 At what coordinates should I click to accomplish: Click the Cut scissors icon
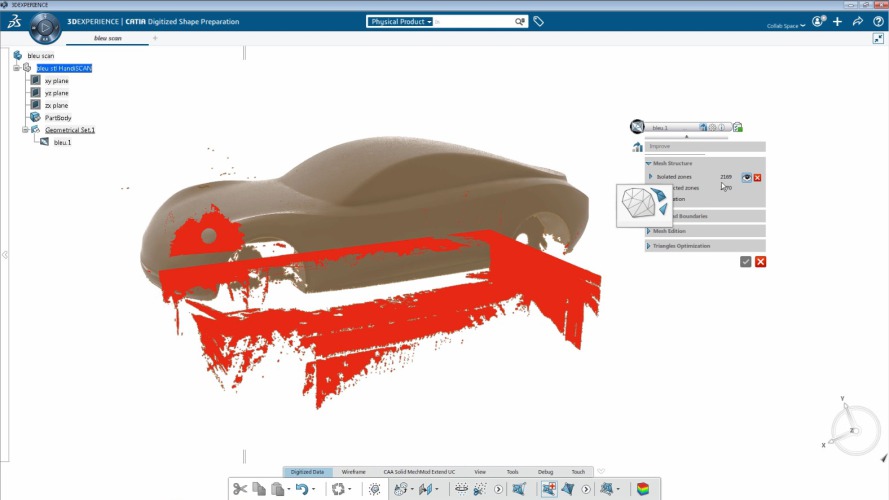point(240,489)
